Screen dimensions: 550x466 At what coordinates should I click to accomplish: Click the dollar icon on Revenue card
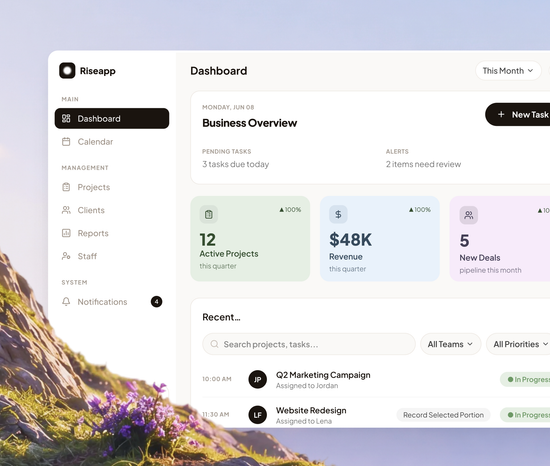click(338, 214)
